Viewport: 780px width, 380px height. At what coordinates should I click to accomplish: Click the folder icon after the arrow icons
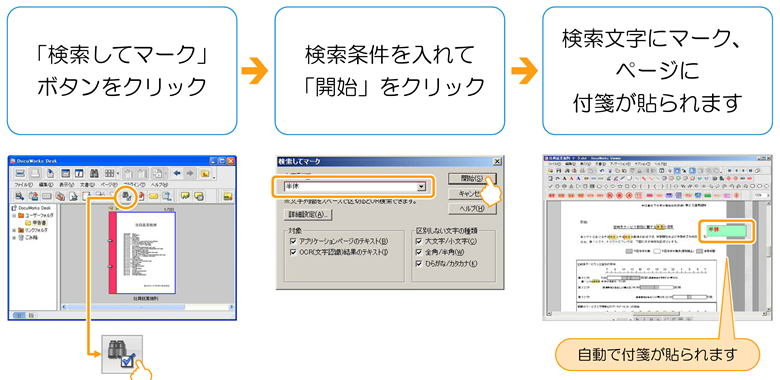tap(205, 173)
